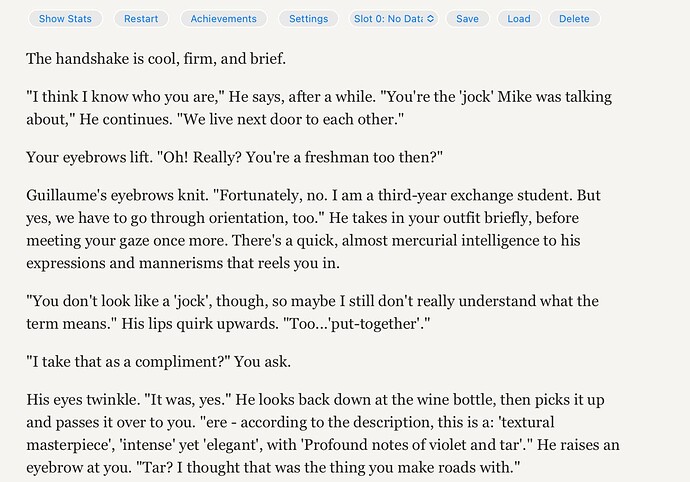Delete the selected save slot
Screen dimensions: 690x482
[x=574, y=19]
